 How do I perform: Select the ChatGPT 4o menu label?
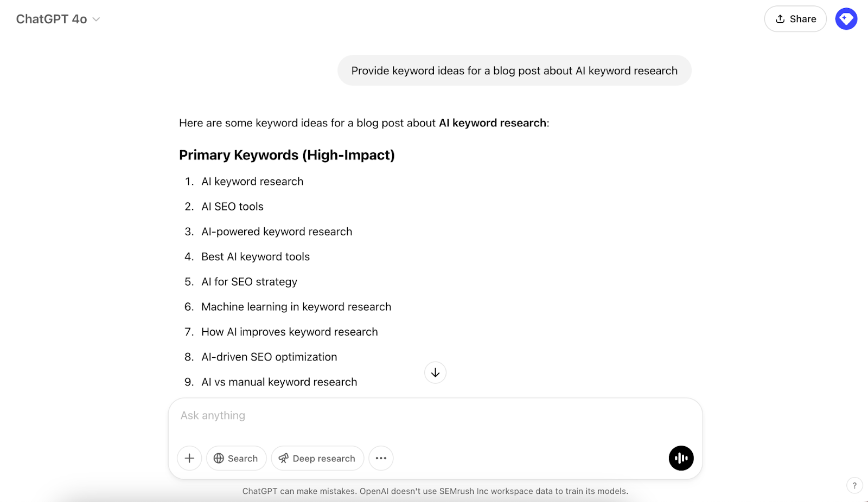51,18
